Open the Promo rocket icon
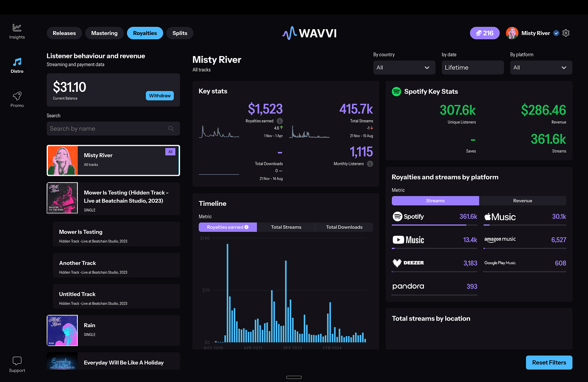This screenshot has height=382, width=588. pyautogui.click(x=17, y=96)
